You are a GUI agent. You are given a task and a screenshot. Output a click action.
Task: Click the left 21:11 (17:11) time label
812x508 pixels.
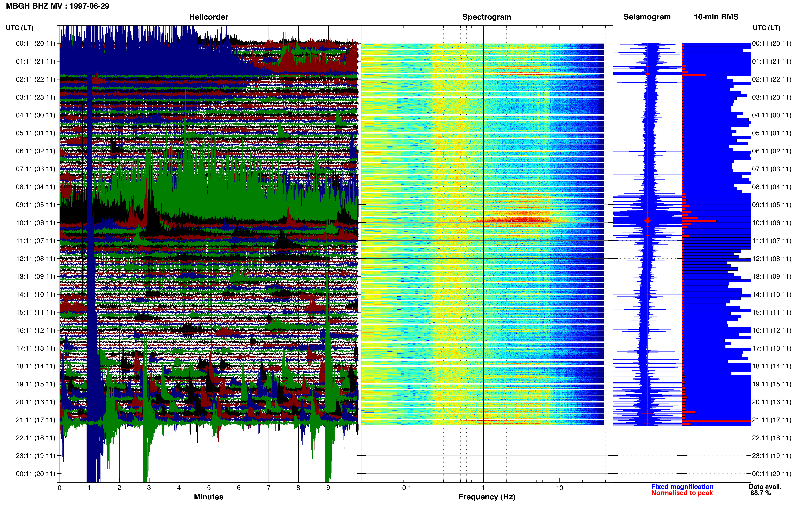point(36,420)
